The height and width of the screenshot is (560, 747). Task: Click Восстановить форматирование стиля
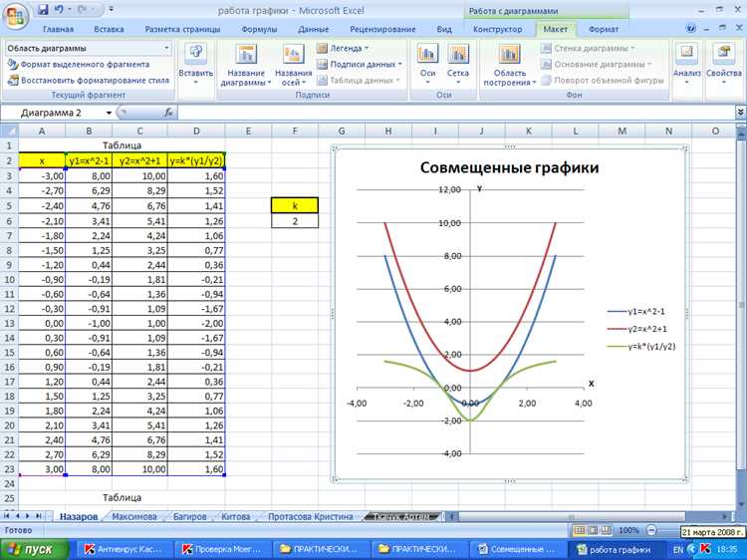(x=88, y=80)
